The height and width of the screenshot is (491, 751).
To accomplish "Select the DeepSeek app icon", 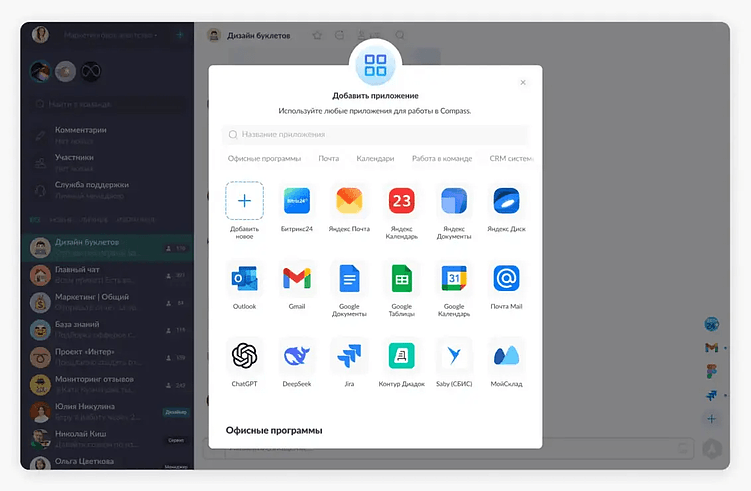I will 297,356.
